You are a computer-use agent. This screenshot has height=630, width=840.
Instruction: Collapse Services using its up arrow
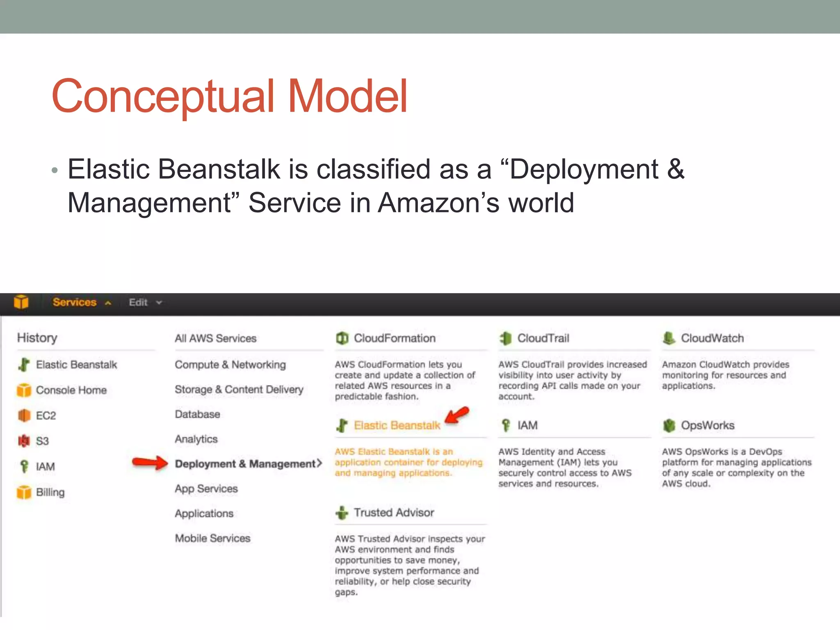point(108,303)
